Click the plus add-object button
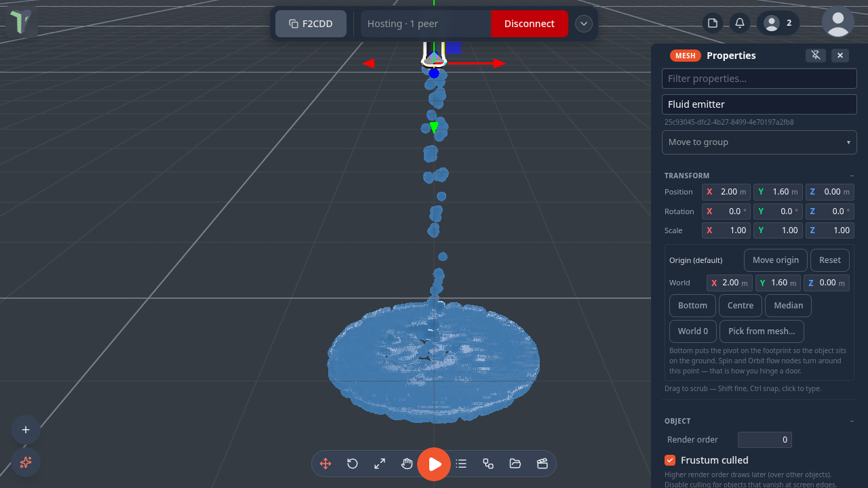This screenshot has width=868, height=488. click(26, 430)
